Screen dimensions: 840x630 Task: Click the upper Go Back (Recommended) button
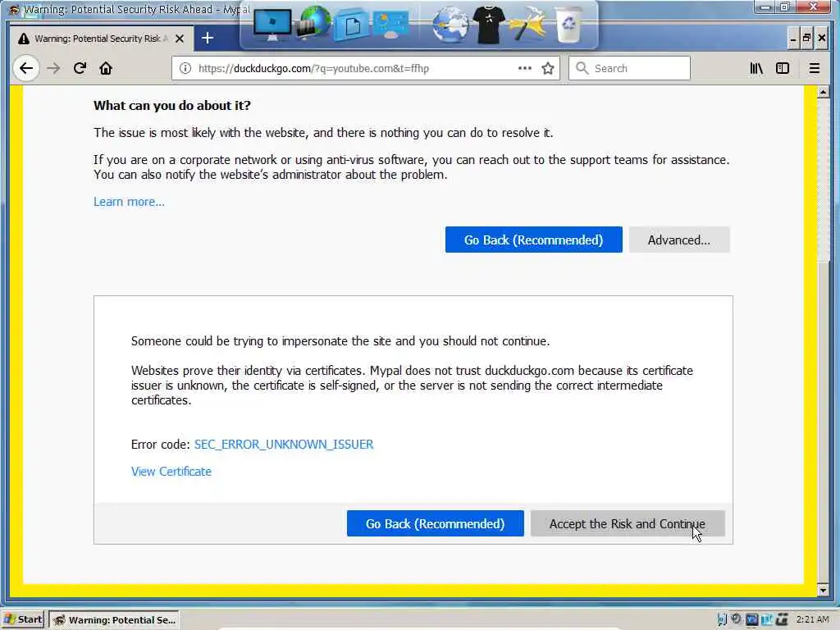pyautogui.click(x=533, y=240)
